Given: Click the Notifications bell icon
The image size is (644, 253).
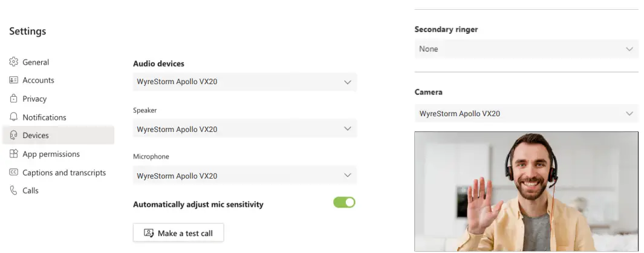Looking at the screenshot, I should [13, 117].
